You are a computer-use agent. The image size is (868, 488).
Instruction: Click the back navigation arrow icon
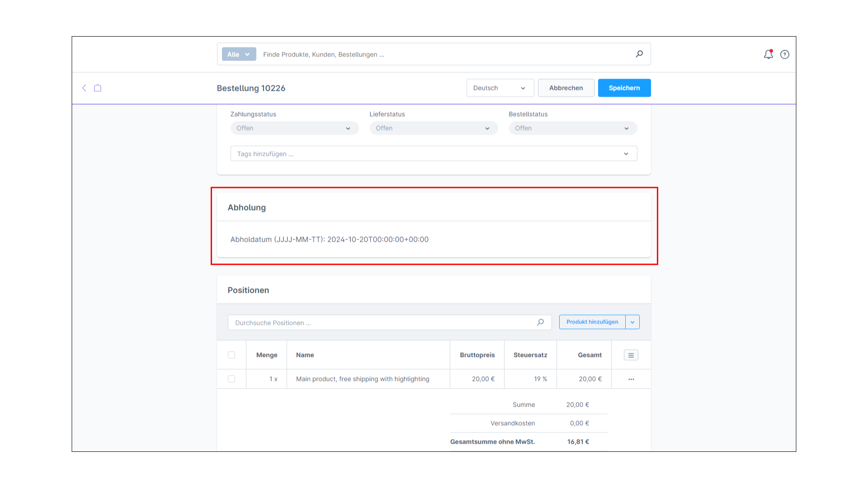(x=84, y=88)
